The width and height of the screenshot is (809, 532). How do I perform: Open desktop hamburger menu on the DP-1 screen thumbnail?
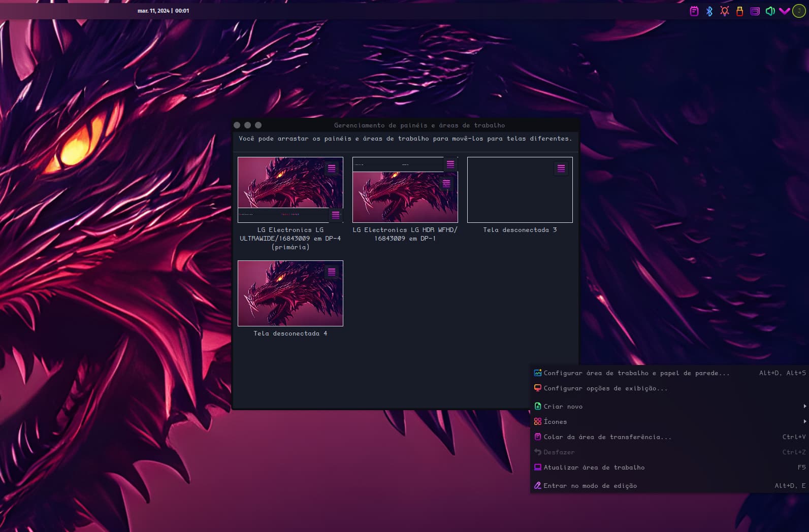coord(446,184)
